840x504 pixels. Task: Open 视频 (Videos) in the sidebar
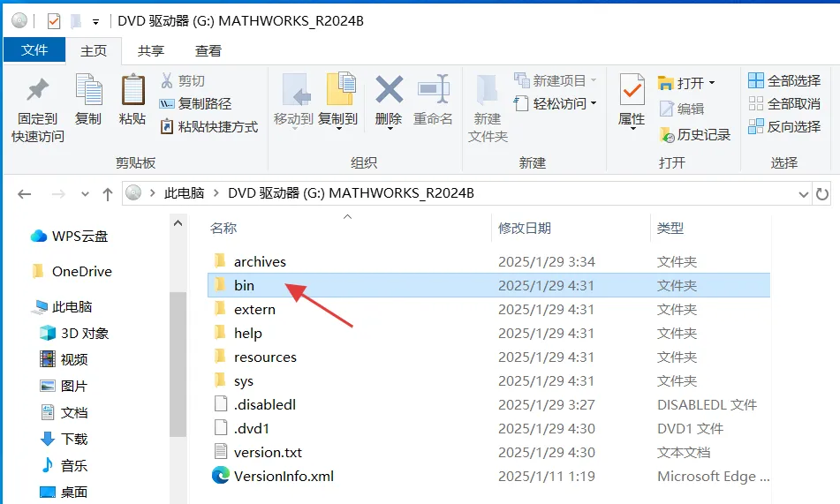click(x=64, y=359)
